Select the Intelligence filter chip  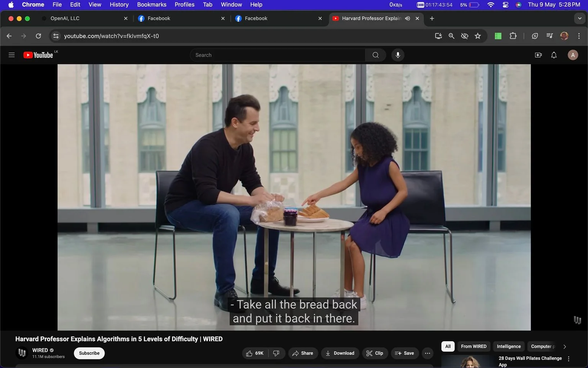pyautogui.click(x=509, y=347)
